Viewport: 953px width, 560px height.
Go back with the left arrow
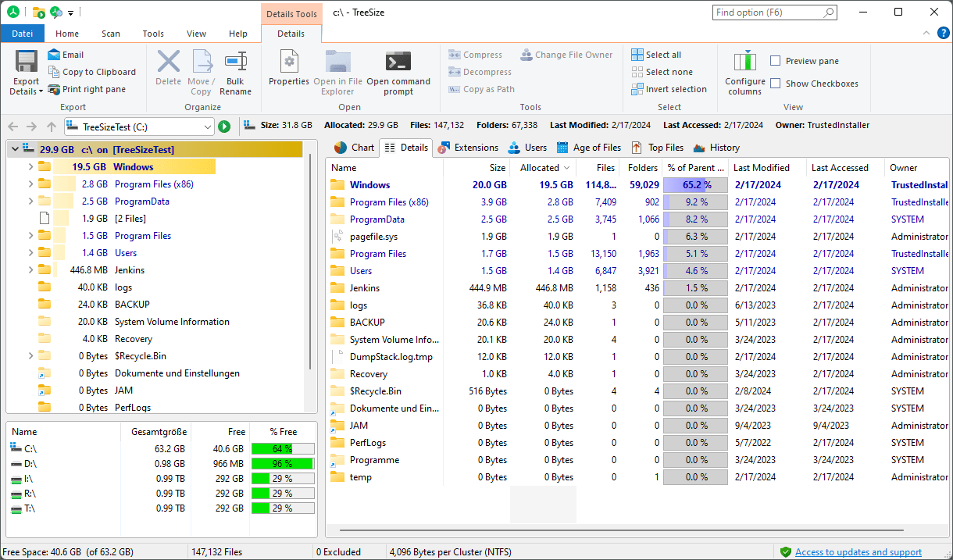pyautogui.click(x=12, y=127)
